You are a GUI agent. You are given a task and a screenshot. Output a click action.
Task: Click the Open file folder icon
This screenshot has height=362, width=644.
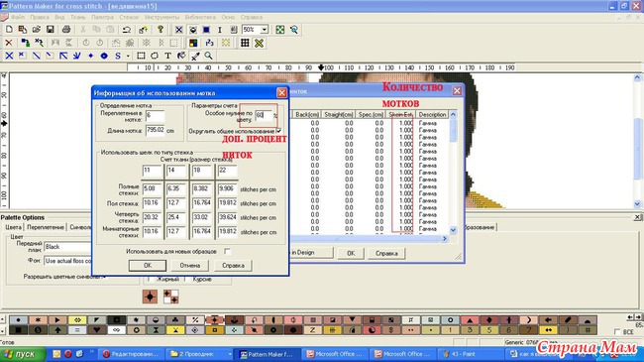click(36, 30)
